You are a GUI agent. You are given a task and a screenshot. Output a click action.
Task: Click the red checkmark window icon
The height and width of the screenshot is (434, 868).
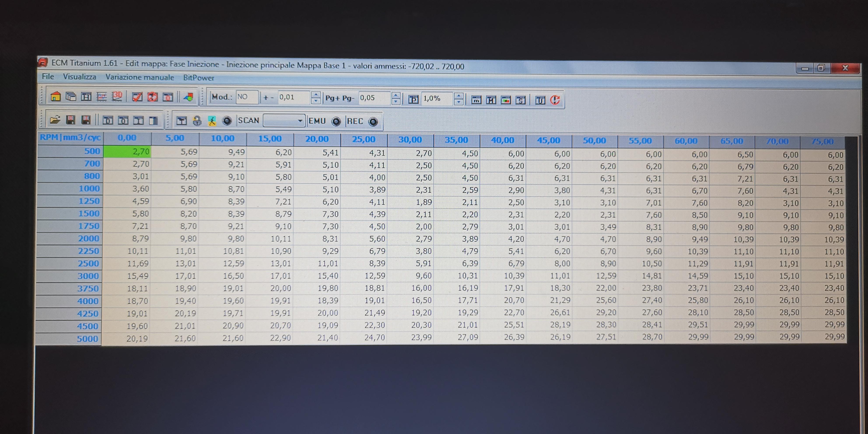(137, 97)
